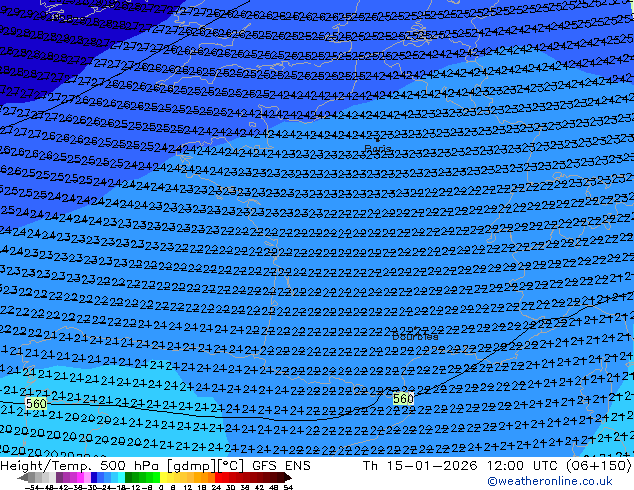Click the [°C] unit label

coord(231,466)
